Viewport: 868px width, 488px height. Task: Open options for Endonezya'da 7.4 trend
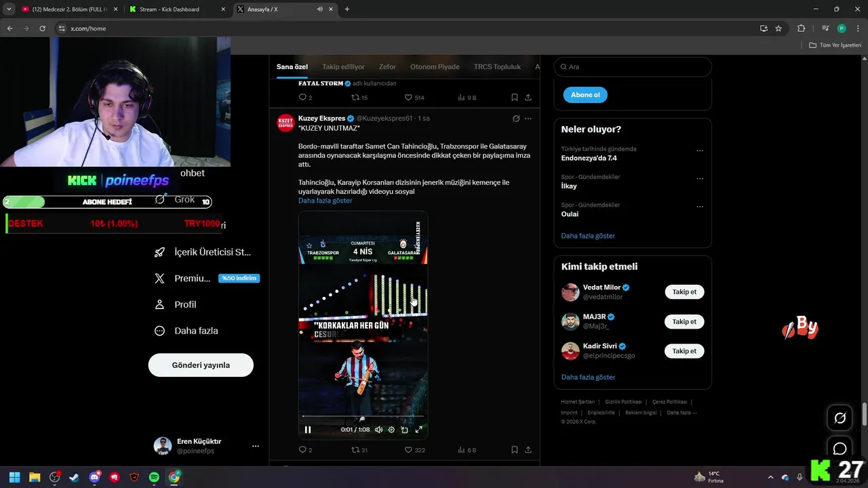coord(700,150)
